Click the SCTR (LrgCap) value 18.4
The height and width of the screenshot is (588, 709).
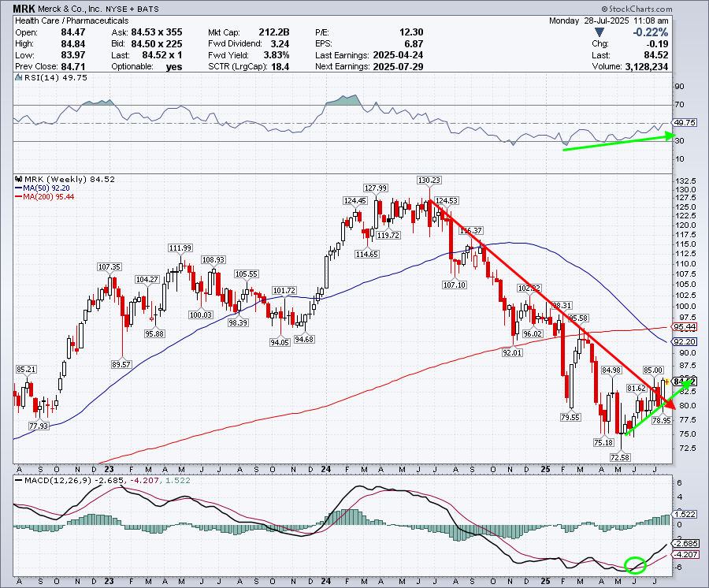pyautogui.click(x=280, y=66)
